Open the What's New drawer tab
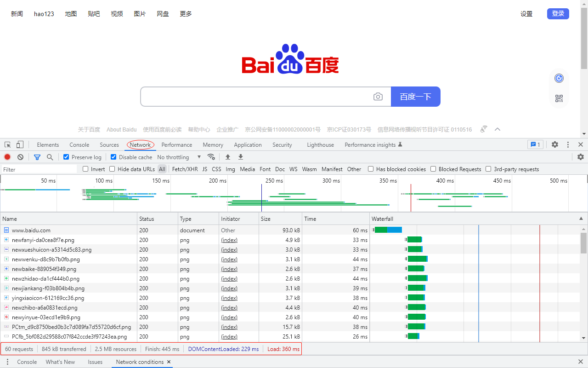The width and height of the screenshot is (588, 368). [x=60, y=362]
